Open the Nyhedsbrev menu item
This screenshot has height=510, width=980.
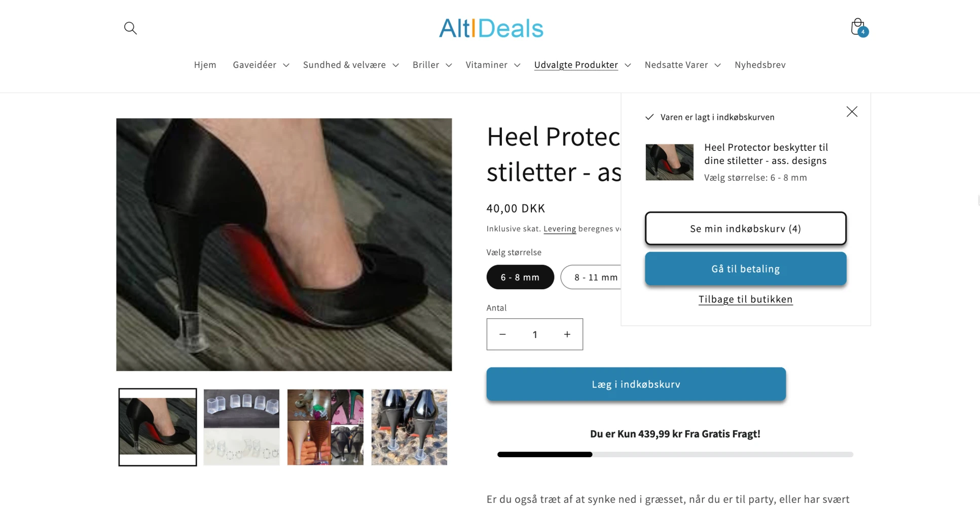760,65
